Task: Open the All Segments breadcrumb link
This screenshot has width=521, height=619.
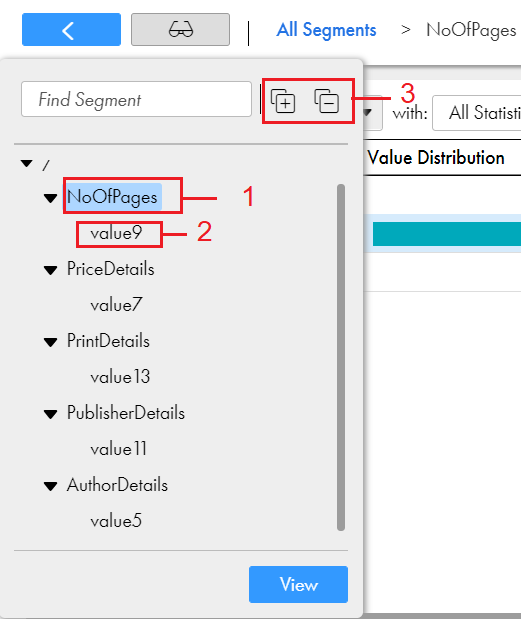Action: point(326,30)
